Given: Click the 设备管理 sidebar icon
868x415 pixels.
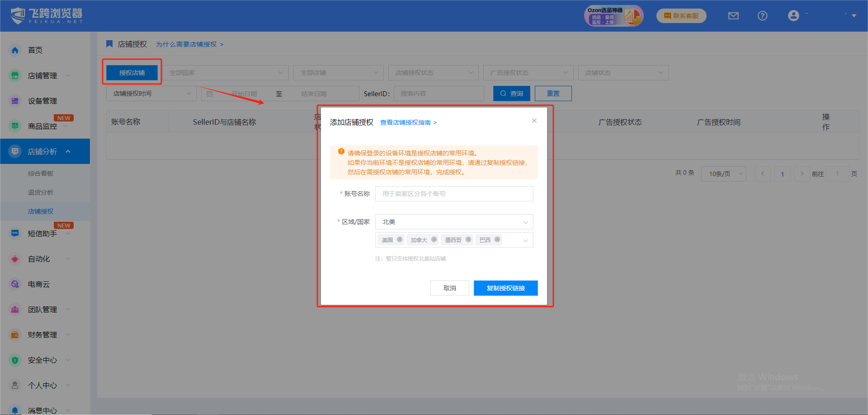Looking at the screenshot, I should click(15, 101).
